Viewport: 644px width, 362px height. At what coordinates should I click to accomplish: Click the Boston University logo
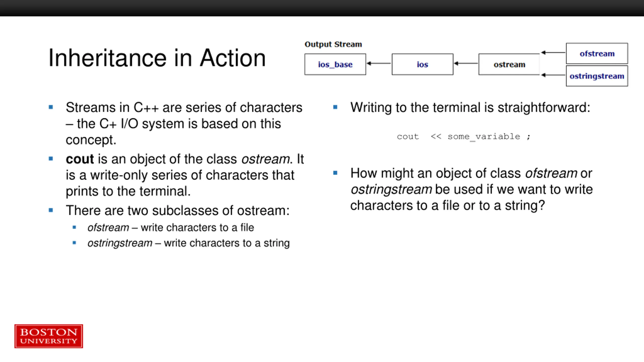point(49,336)
